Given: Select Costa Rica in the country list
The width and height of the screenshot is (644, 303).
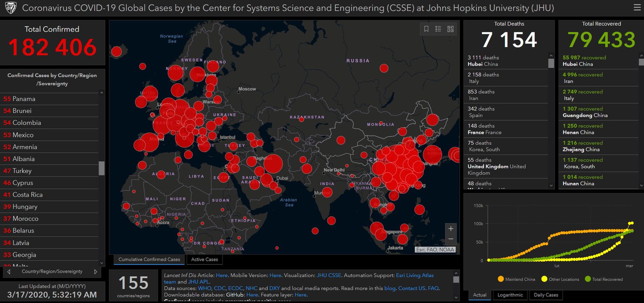Looking at the screenshot, I should [49, 195].
